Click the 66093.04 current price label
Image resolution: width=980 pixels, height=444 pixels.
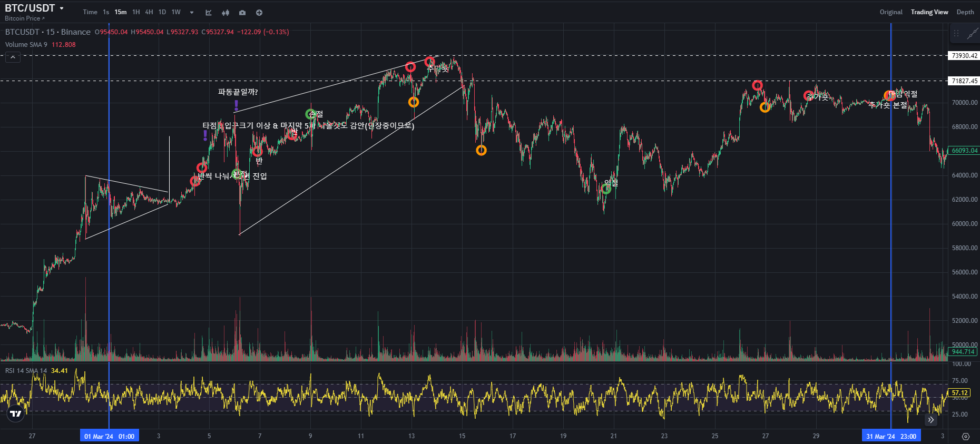(964, 151)
